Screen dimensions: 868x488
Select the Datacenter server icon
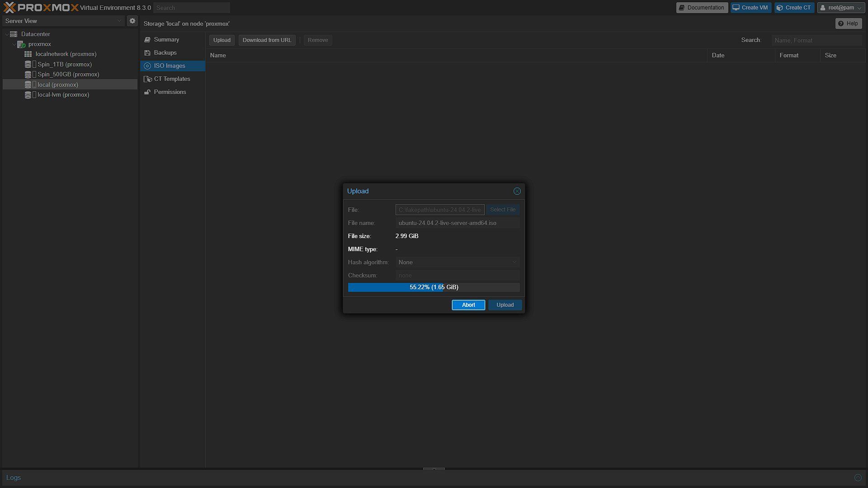[14, 34]
